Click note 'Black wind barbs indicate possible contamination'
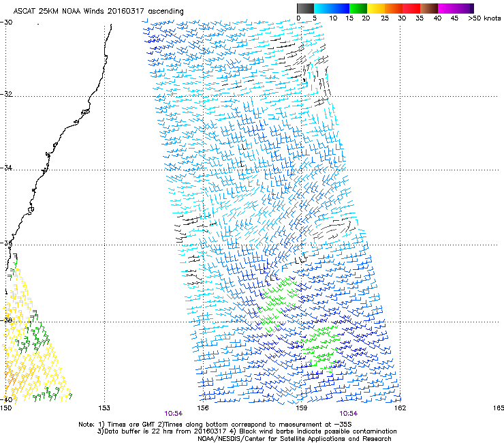 pos(318,431)
